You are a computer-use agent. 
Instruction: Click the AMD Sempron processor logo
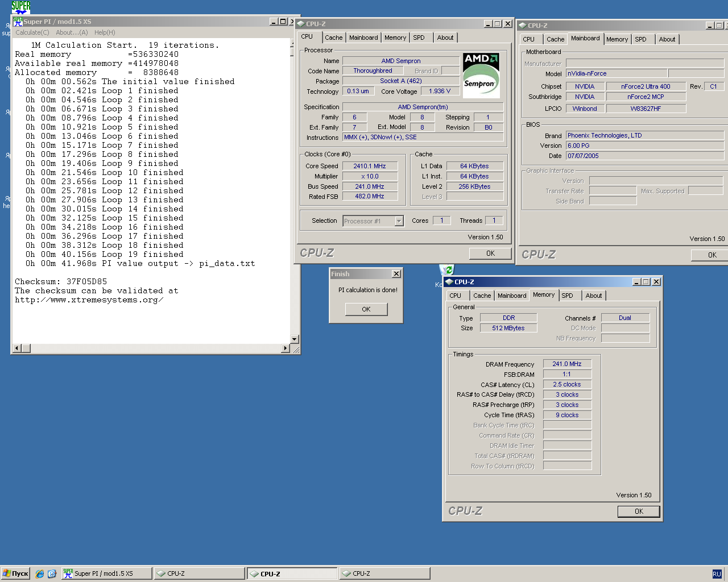point(481,76)
